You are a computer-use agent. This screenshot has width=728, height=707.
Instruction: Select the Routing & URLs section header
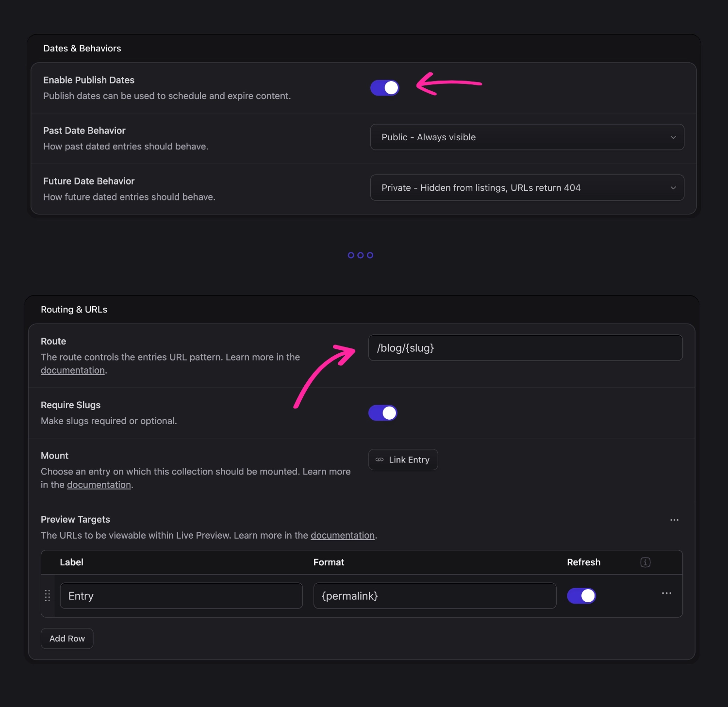[x=74, y=309]
